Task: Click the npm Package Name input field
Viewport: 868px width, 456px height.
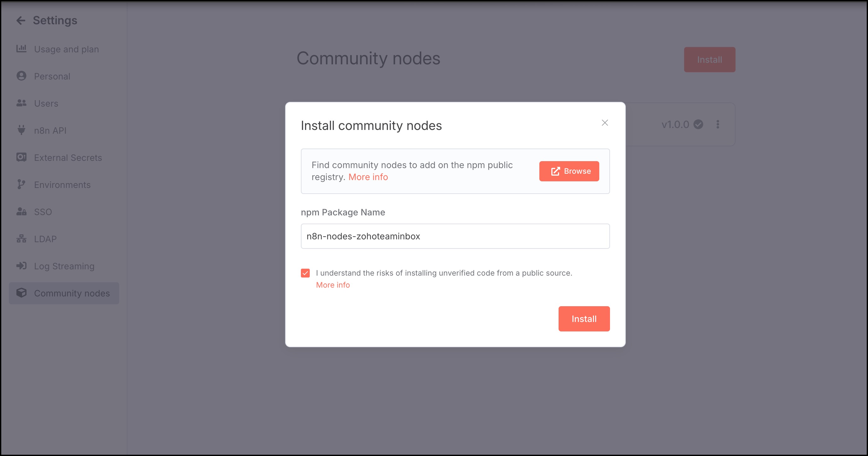Action: pos(455,236)
